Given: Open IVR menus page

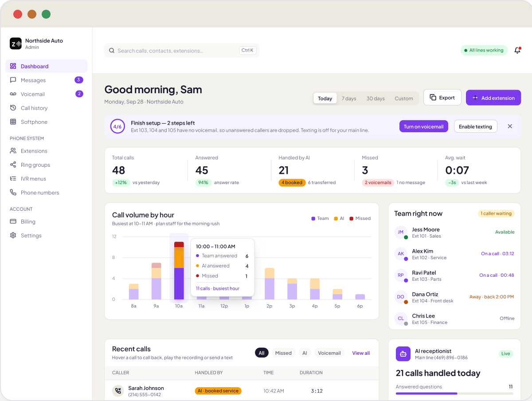Looking at the screenshot, I should pyautogui.click(x=47, y=179).
